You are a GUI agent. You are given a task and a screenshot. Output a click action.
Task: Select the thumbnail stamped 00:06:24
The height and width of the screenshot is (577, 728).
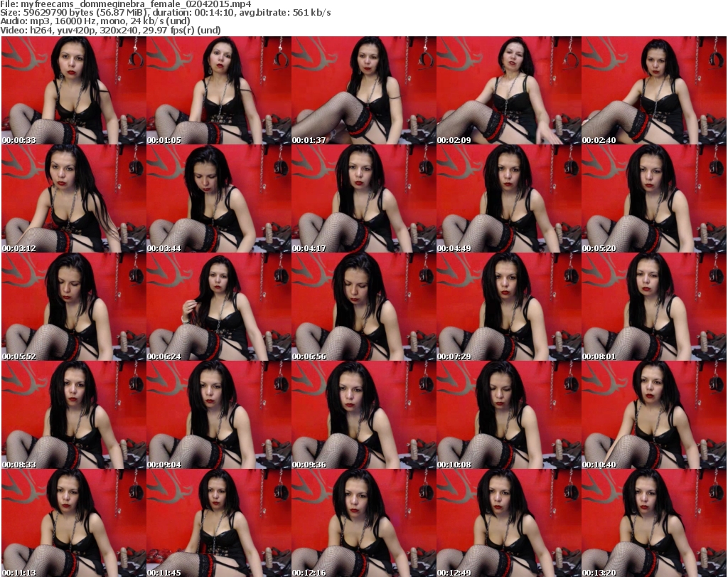point(219,307)
